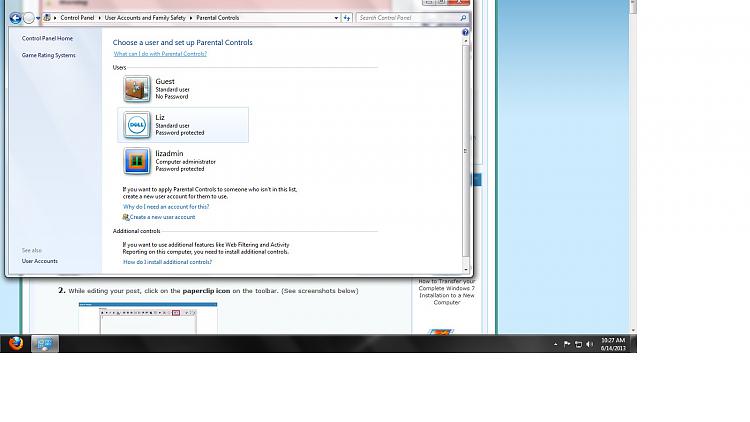Click the icon beside Create a new user account

click(x=126, y=217)
